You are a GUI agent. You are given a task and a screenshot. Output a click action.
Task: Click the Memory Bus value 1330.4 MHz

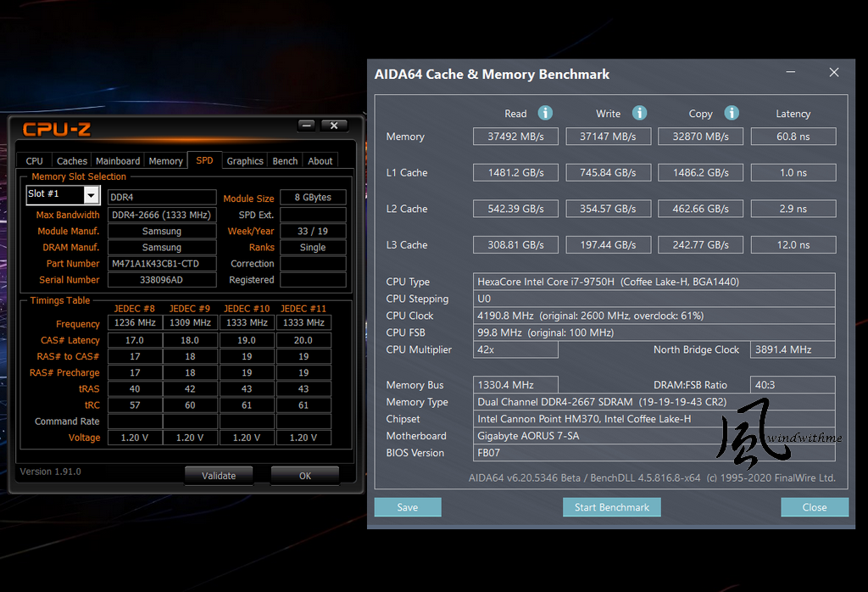click(x=515, y=384)
